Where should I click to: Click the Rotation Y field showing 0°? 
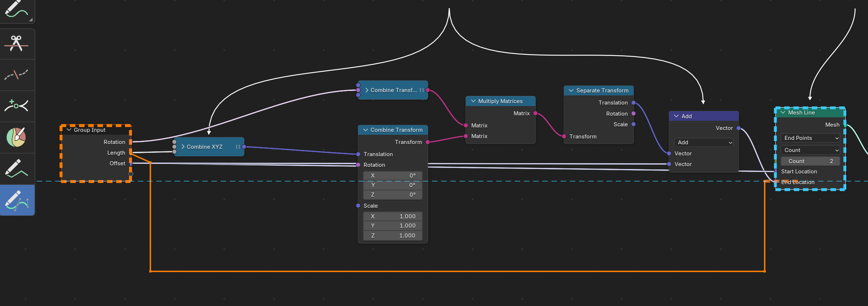coord(393,185)
